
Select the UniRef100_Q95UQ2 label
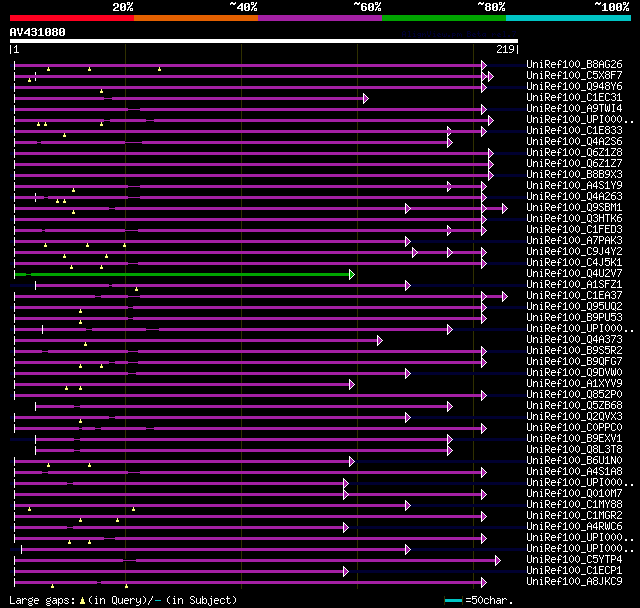574,307
